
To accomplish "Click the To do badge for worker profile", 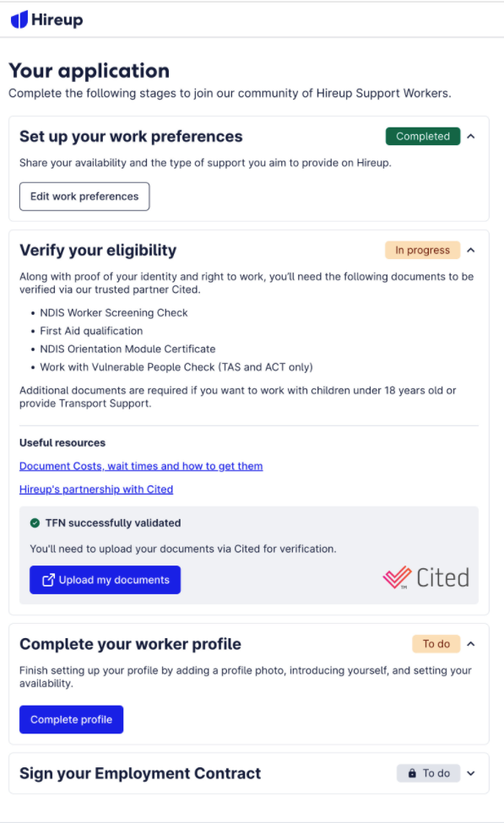I will tap(436, 644).
